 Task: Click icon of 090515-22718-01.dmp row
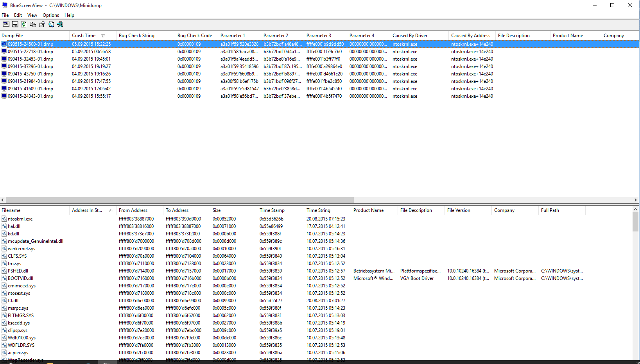coord(4,51)
